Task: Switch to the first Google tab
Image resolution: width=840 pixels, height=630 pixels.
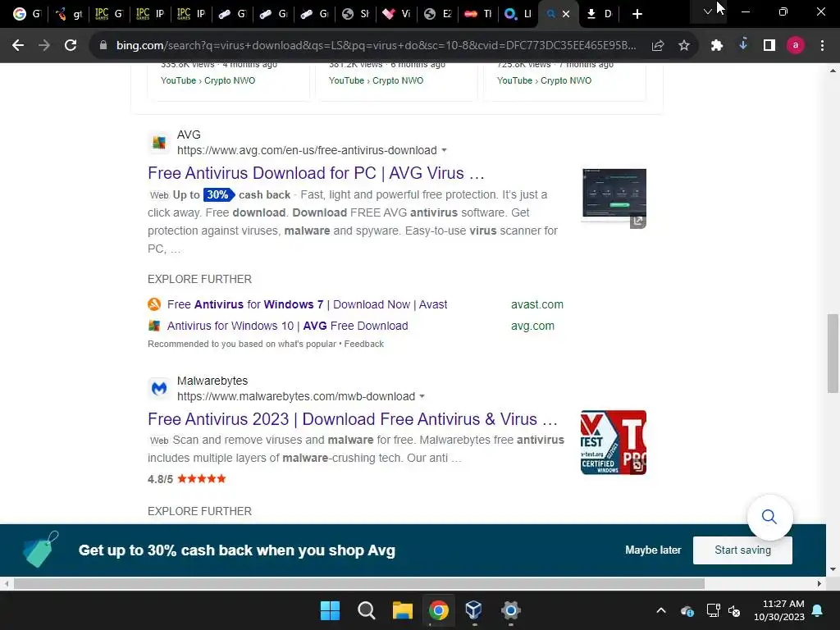Action: coord(27,14)
